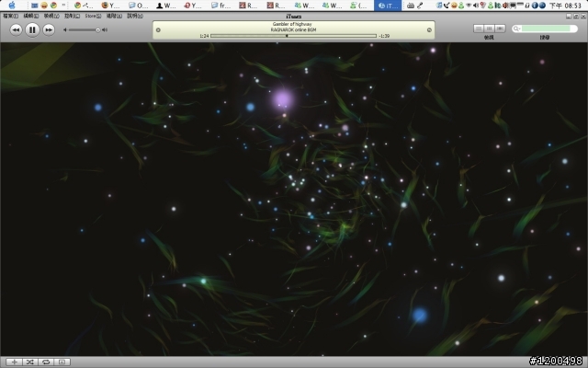Launch the smiley face quick launch icon
588x368 pixels.
[44, 6]
